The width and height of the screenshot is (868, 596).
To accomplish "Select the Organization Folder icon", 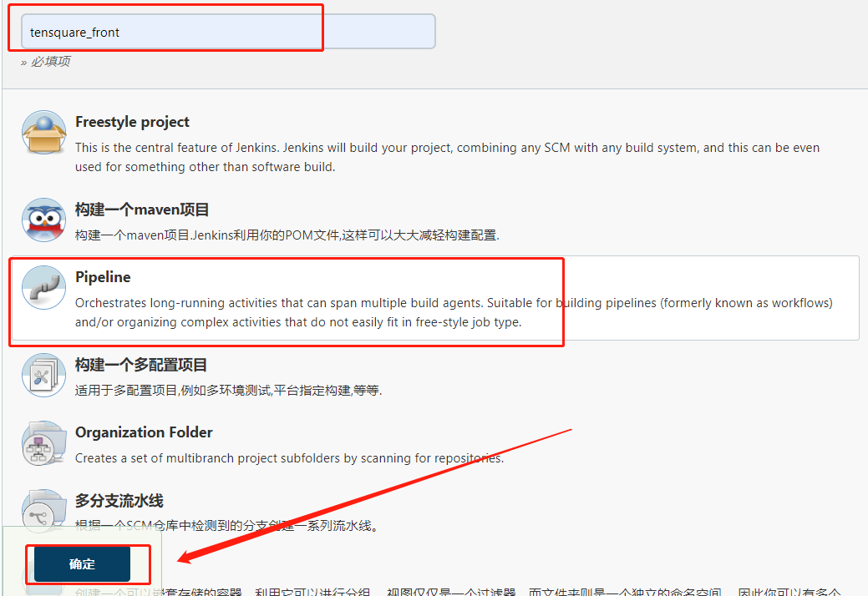I will point(43,443).
